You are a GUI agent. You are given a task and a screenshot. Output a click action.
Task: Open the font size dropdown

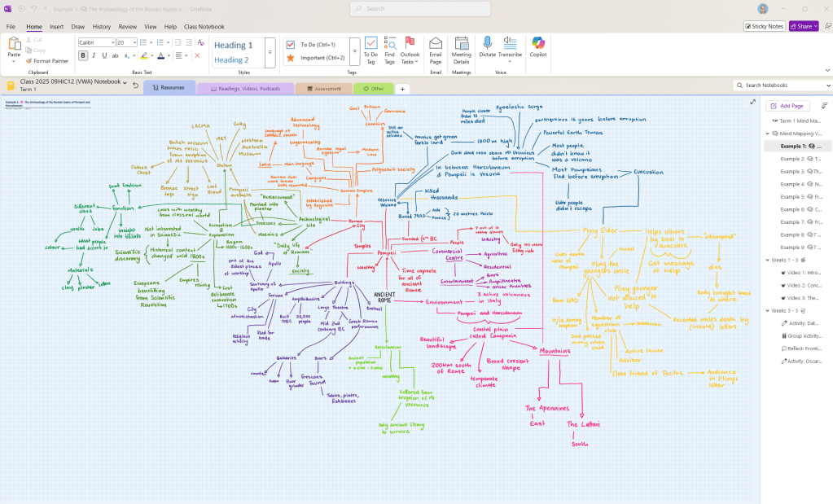134,42
